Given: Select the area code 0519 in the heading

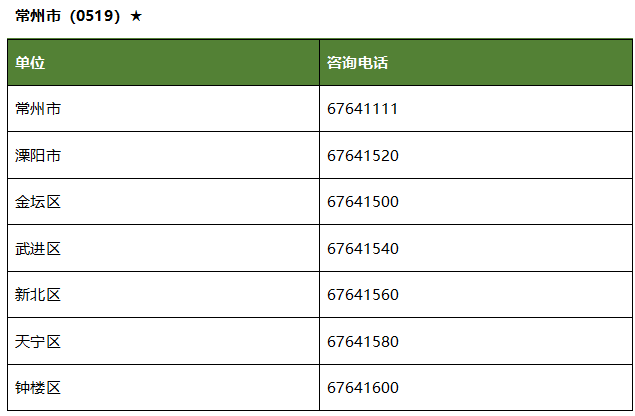Looking at the screenshot, I should pyautogui.click(x=95, y=17).
